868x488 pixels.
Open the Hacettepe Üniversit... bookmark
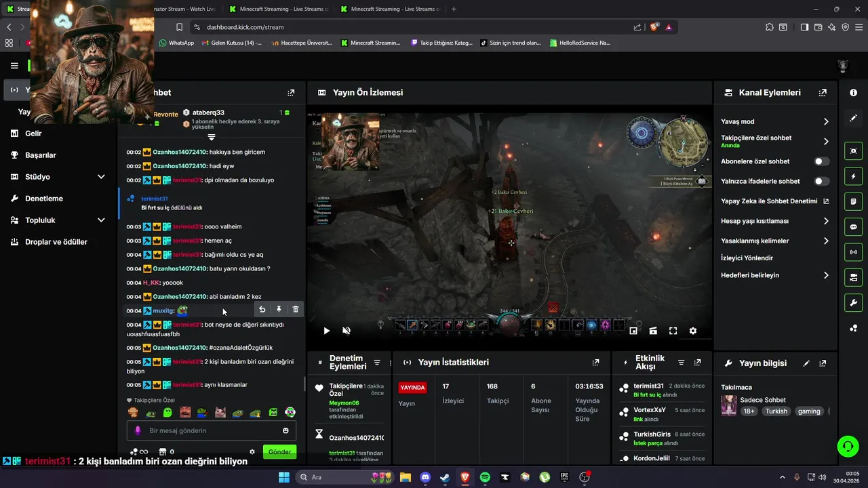tap(302, 43)
